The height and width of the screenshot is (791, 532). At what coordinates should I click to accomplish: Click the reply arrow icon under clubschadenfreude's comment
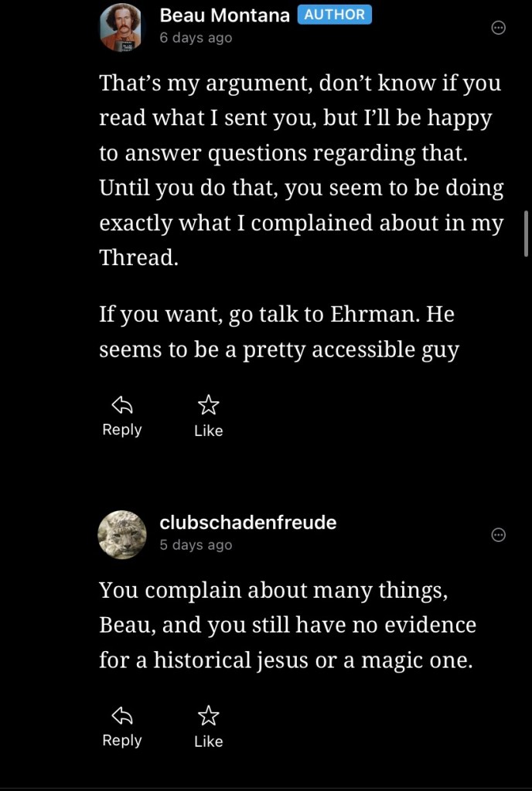coord(122,715)
